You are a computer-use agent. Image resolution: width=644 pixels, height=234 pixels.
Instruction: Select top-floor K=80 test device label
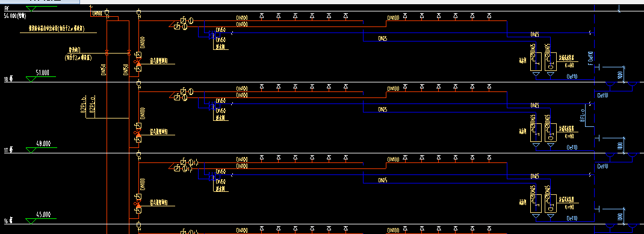coord(569,65)
